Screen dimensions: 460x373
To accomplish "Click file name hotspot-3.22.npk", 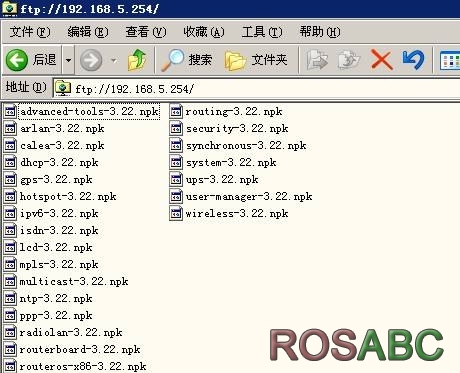I will 68,196.
